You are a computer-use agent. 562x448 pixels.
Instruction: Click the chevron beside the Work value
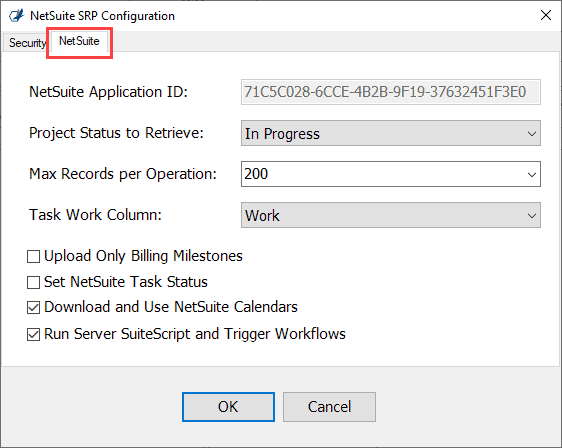click(532, 215)
